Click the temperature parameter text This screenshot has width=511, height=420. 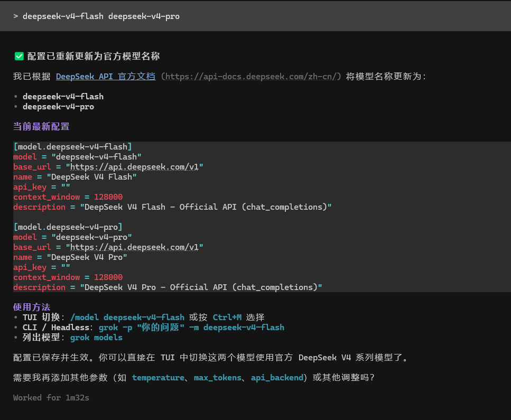point(158,378)
